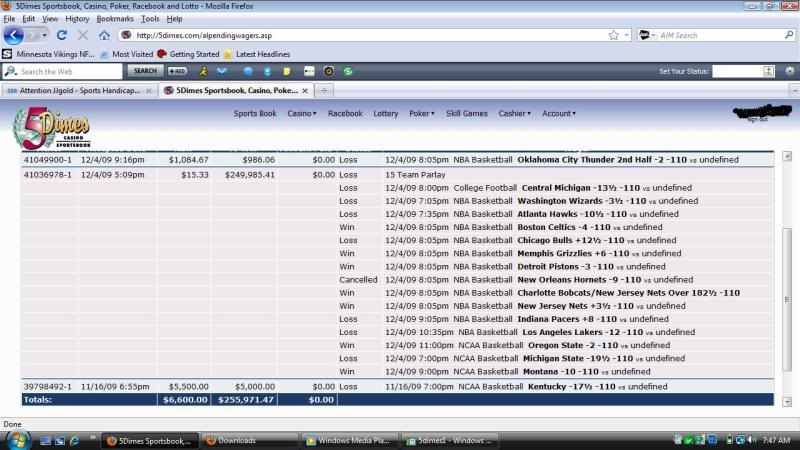Open the File menu
The width and height of the screenshot is (800, 450).
click(x=9, y=19)
